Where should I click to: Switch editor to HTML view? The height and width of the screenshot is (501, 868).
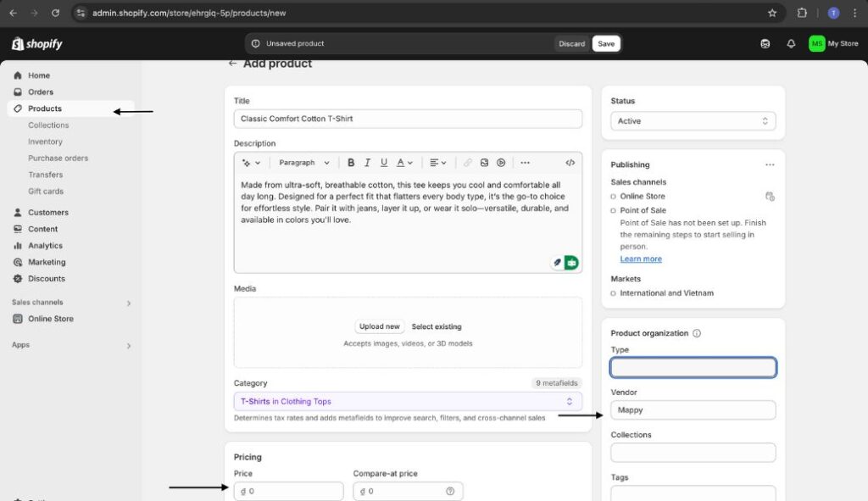click(570, 163)
